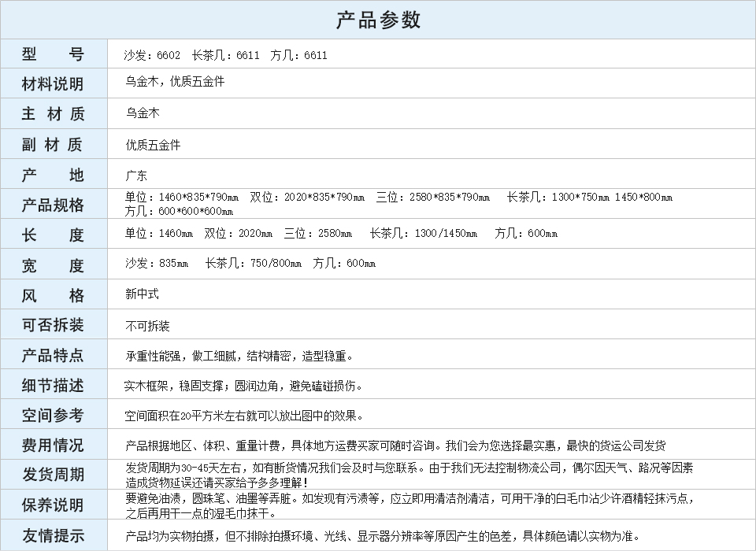Image resolution: width=756 pixels, height=551 pixels.
Task: Click the 产品参数 table title
Action: 378,20
